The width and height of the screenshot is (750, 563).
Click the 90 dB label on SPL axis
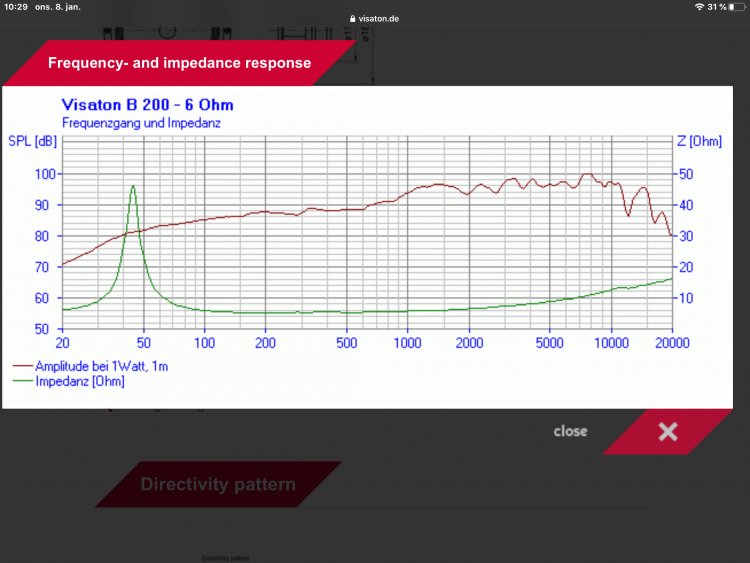(x=42, y=205)
